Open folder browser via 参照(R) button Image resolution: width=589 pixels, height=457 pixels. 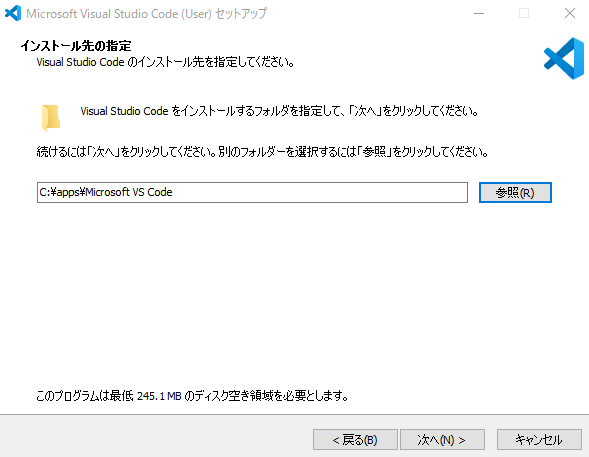(515, 192)
